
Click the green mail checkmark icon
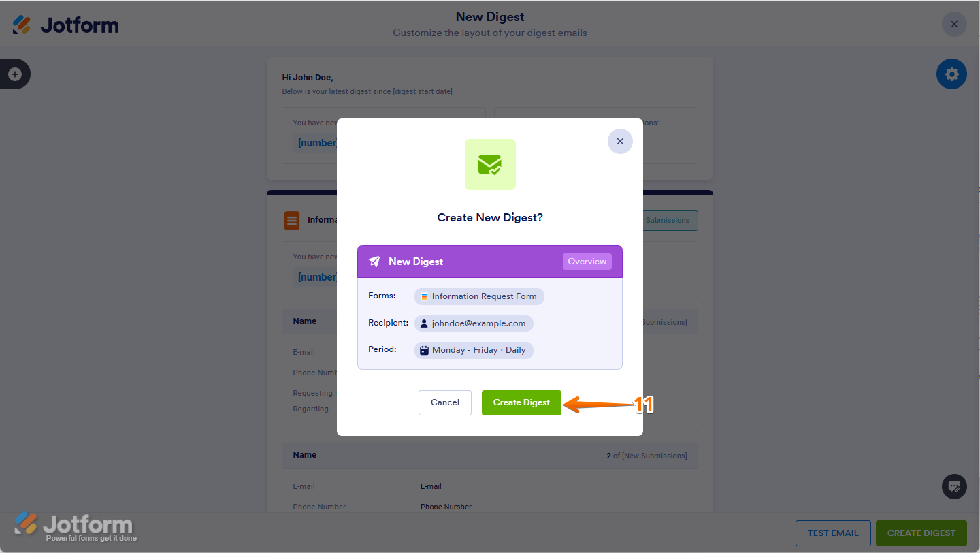click(490, 165)
